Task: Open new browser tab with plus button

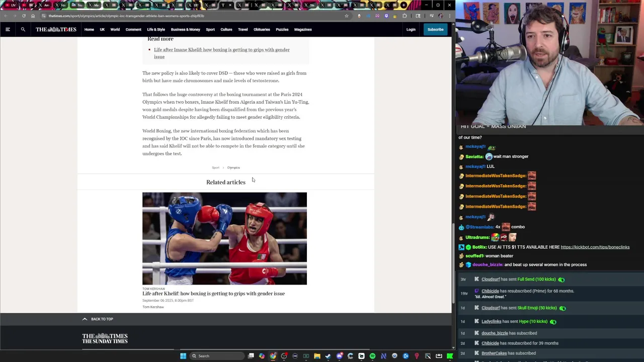Action: pos(404,5)
